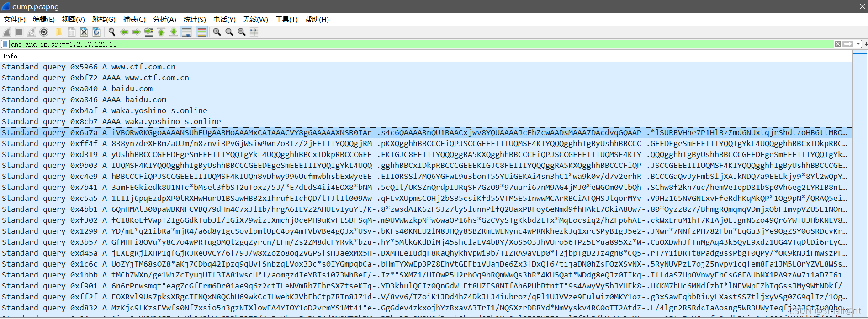Open the 帮助(H) menu

(317, 20)
